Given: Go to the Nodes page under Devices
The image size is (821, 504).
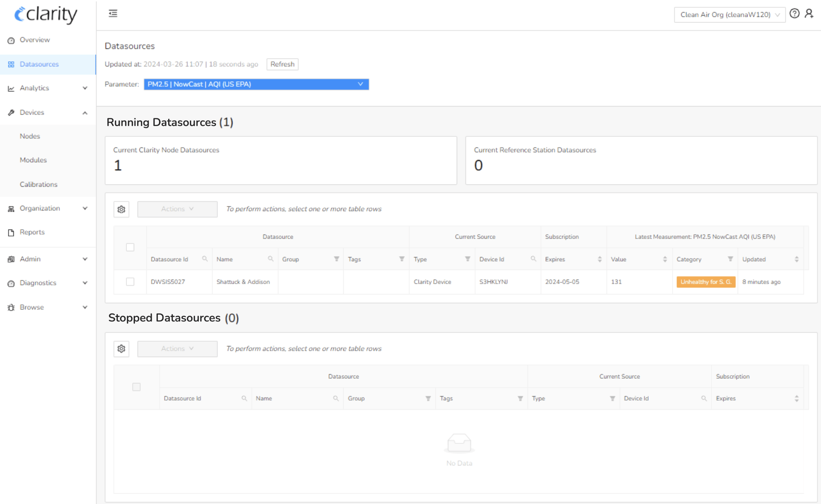Looking at the screenshot, I should coord(30,136).
